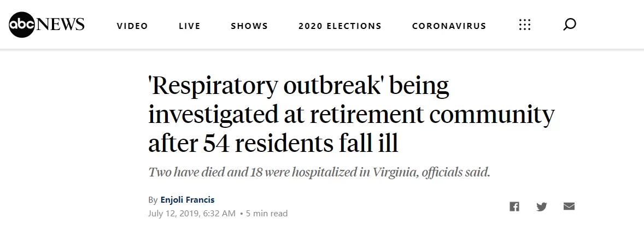
Task: Navigate to CORONAVIRUS coverage
Action: click(449, 26)
